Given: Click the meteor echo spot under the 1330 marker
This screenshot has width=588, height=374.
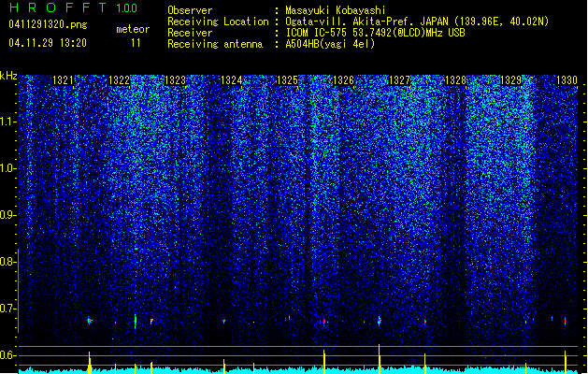Looking at the screenshot, I should tap(566, 321).
